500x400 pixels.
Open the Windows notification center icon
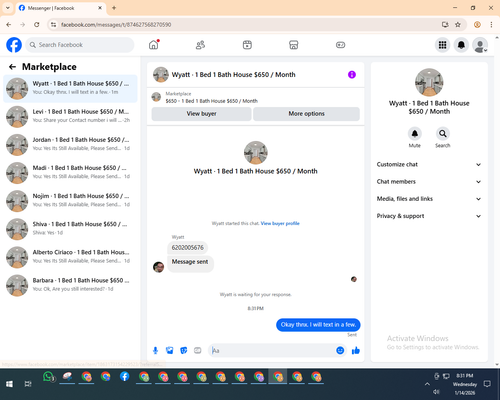pyautogui.click(x=487, y=384)
